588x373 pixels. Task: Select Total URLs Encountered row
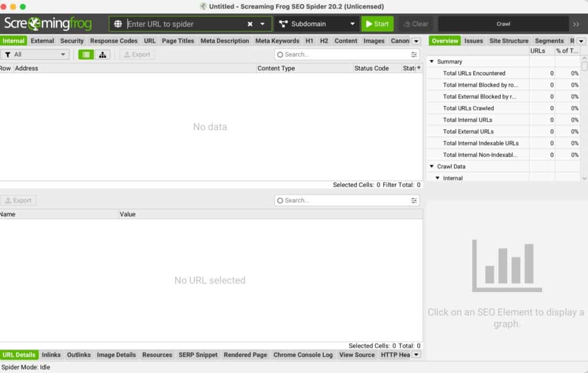pos(503,74)
